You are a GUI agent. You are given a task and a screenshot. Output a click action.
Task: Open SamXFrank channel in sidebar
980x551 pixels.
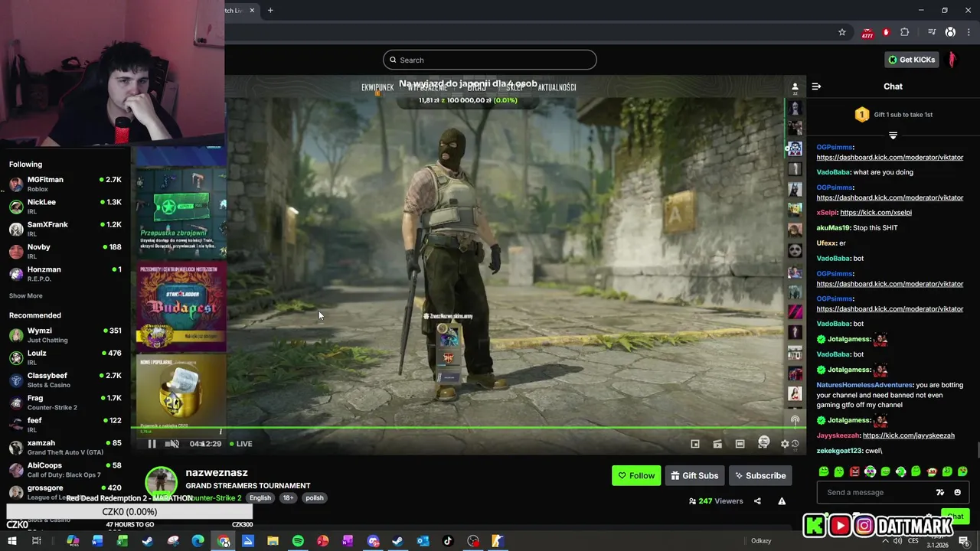click(65, 229)
